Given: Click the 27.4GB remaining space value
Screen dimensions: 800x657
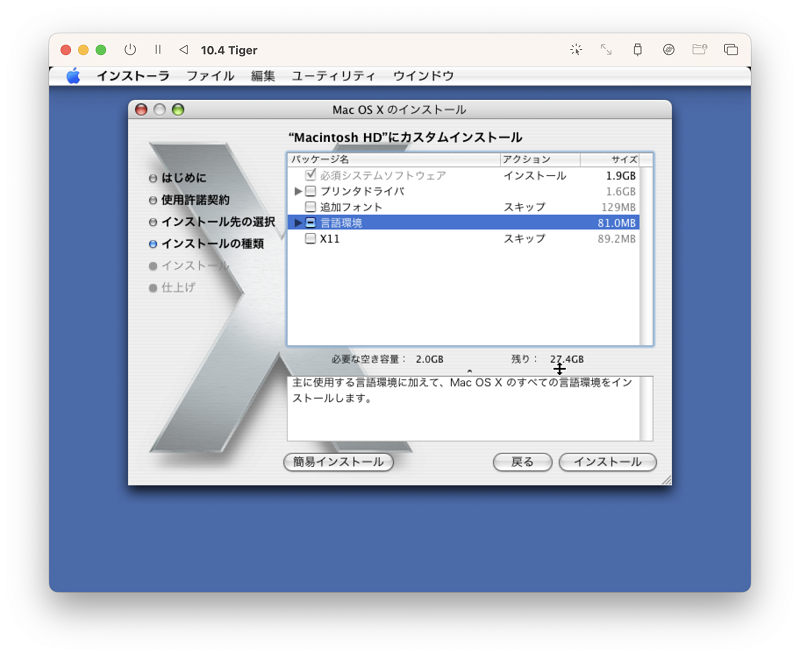Looking at the screenshot, I should (567, 359).
